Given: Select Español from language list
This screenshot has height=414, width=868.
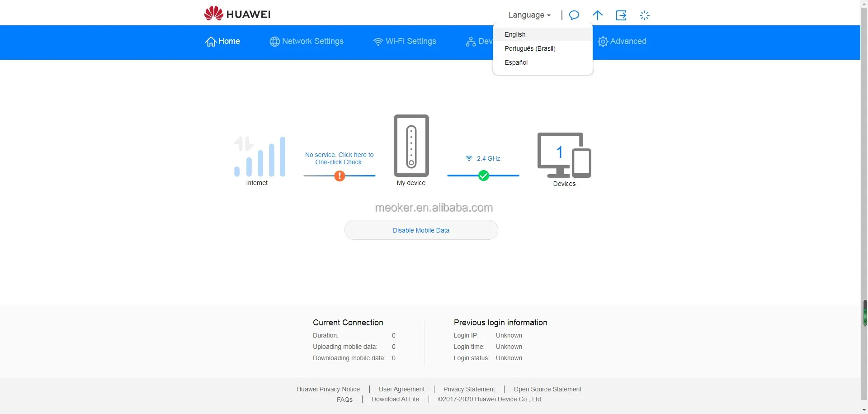Looking at the screenshot, I should click(516, 62).
